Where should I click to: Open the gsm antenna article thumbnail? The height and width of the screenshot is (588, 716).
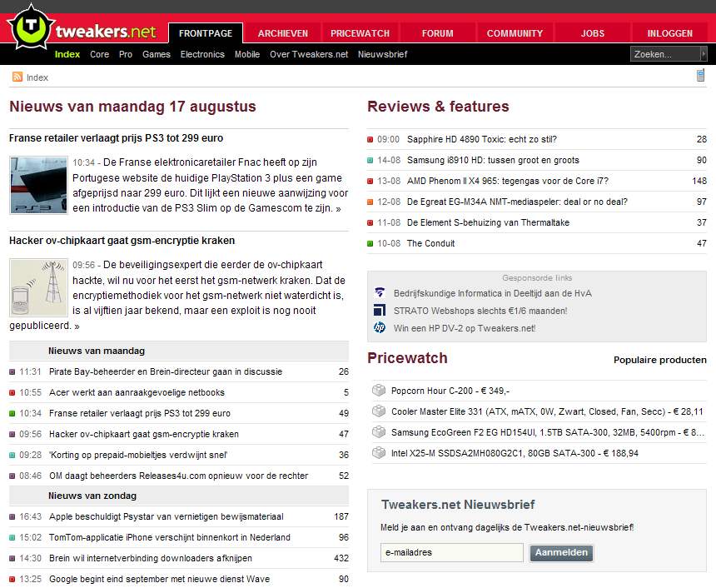tap(39, 287)
